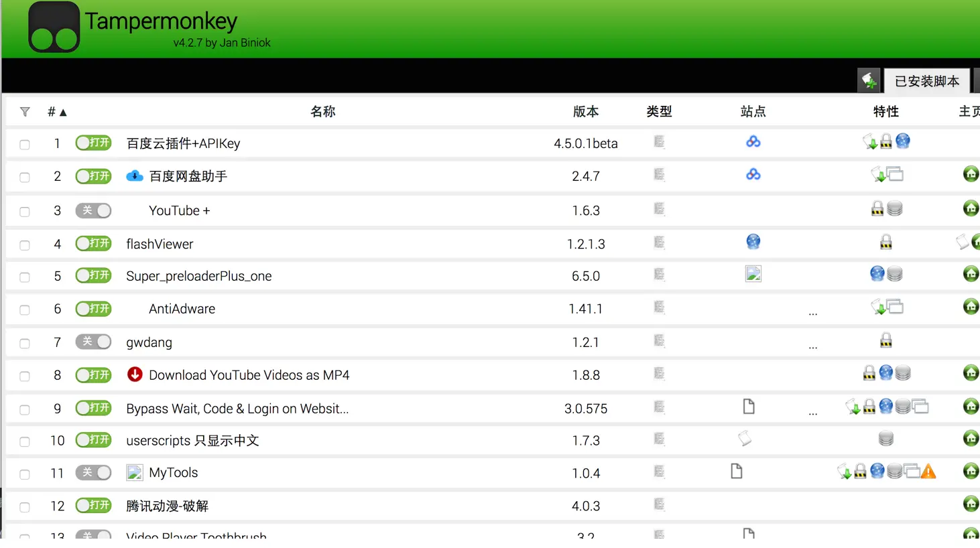Image resolution: width=980 pixels, height=548 pixels.
Task: Turn off the flashViewer toggle
Action: click(93, 243)
